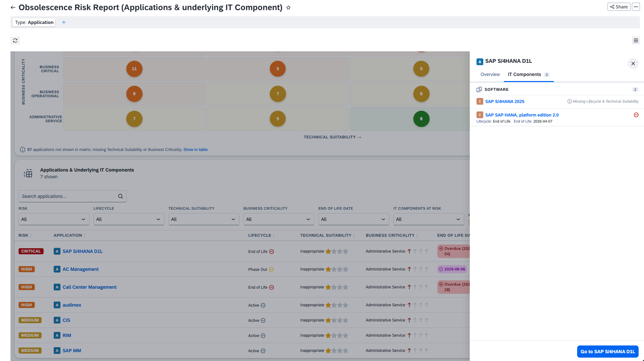Click the HIGH badge for AC Management

[x=27, y=269]
